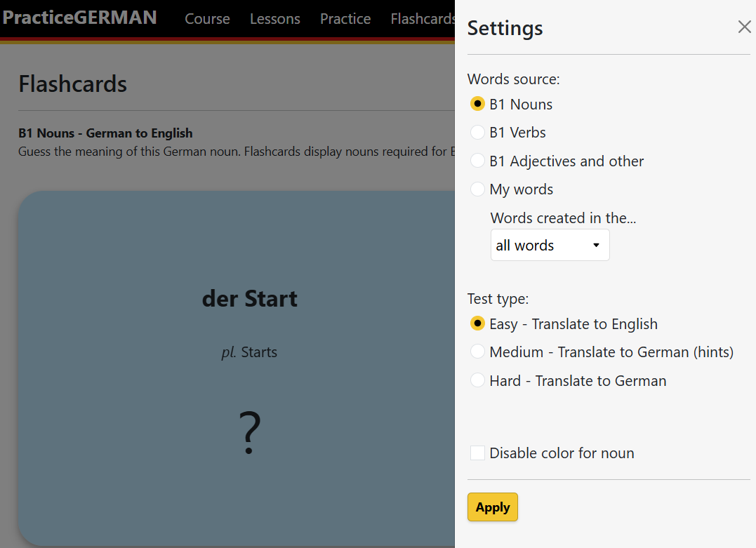Click the 'der Start' word on the flashcard
Image resolution: width=756 pixels, height=548 pixels.
click(249, 299)
